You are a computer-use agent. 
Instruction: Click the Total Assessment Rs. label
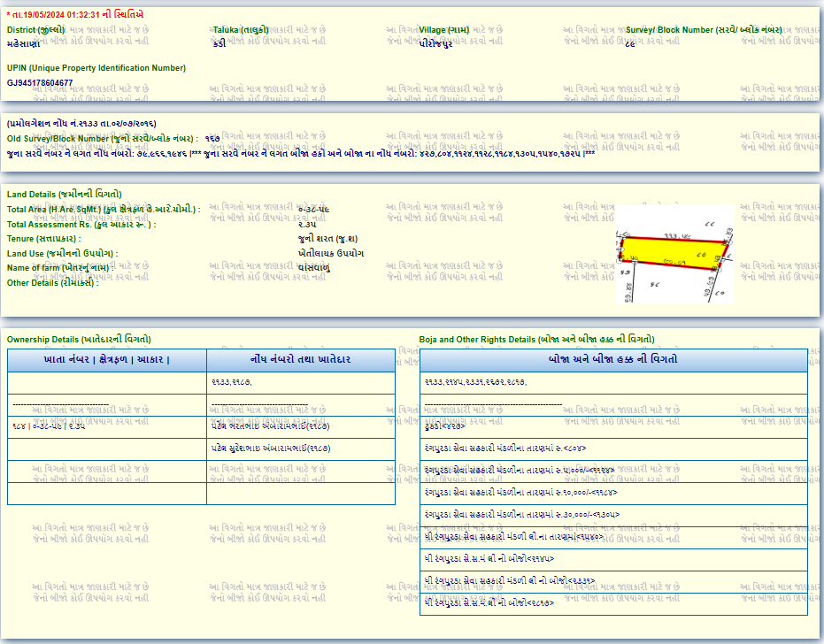(x=81, y=225)
